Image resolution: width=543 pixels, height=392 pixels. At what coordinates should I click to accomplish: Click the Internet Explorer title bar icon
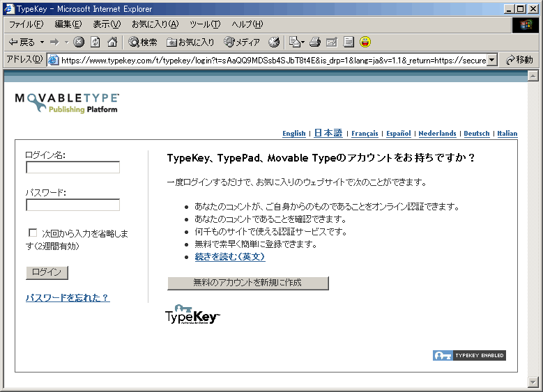pyautogui.click(x=9, y=8)
